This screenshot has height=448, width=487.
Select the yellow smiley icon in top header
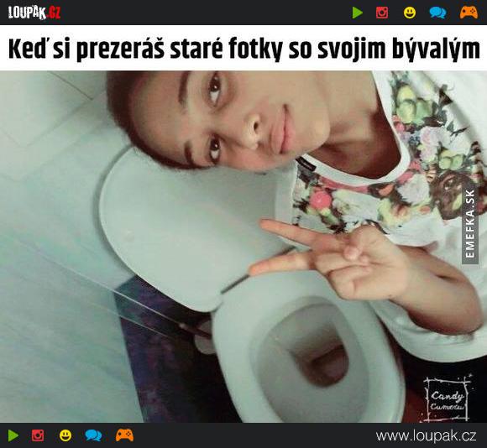pos(410,13)
